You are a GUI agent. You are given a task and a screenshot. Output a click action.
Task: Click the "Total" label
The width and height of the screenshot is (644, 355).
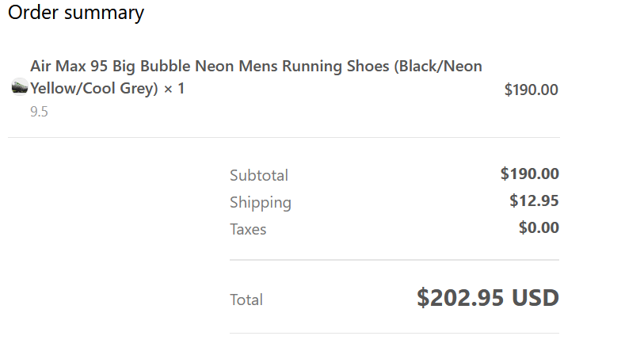246,300
